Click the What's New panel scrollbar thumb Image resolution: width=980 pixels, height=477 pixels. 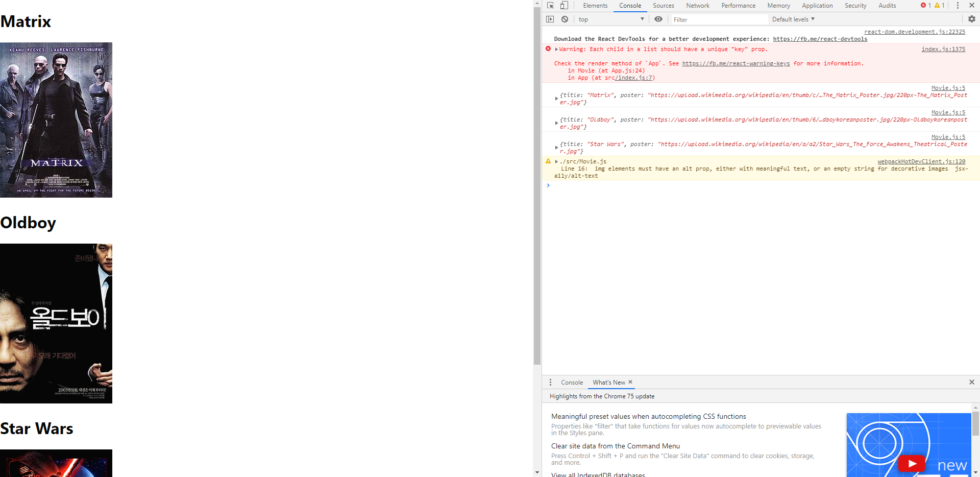[975, 424]
